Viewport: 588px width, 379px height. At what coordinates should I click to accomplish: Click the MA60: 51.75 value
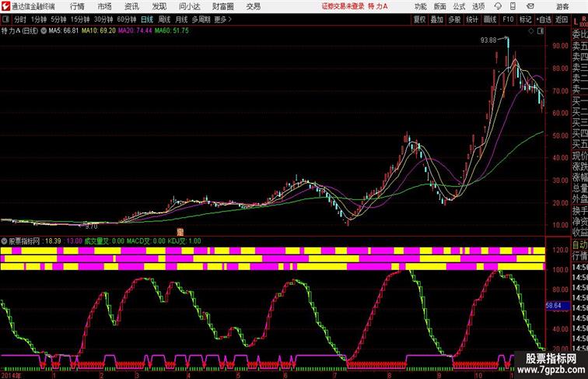[172, 31]
